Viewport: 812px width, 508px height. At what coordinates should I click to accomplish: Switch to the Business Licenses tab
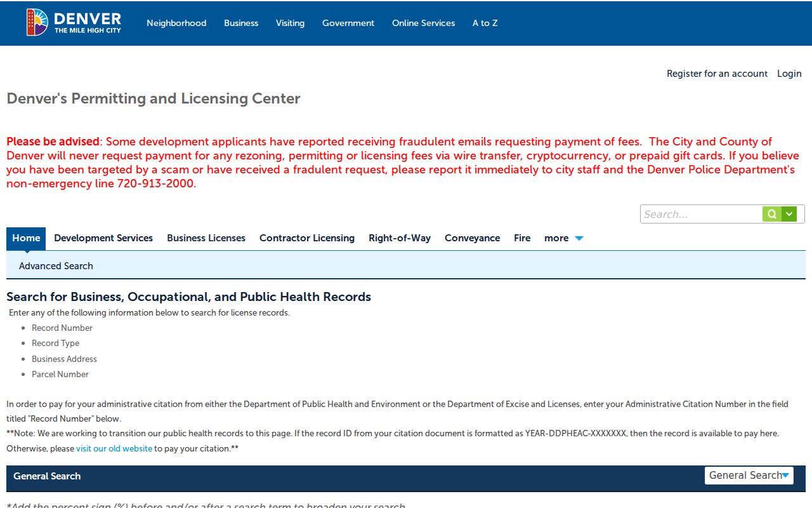click(x=206, y=238)
